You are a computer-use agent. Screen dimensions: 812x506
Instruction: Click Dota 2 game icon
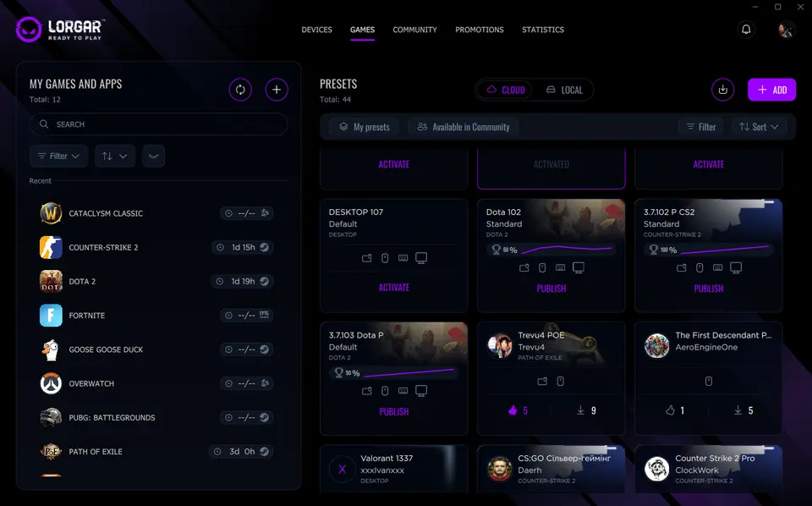[51, 281]
